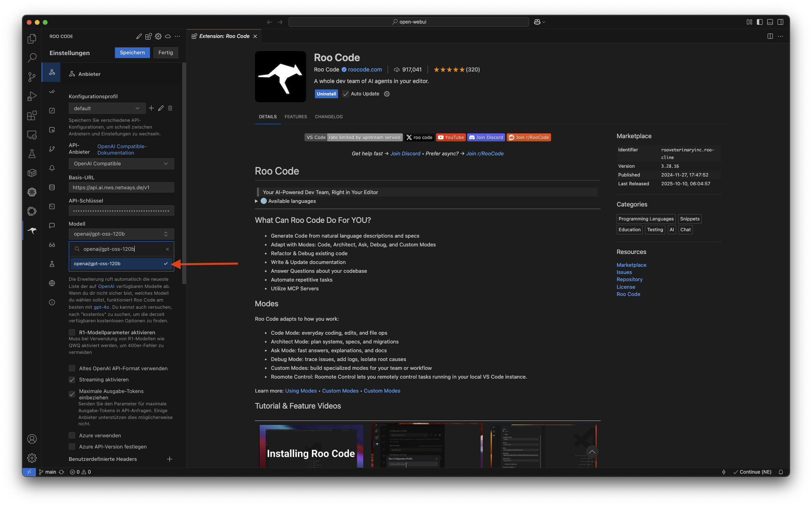Viewport: 812px width, 506px height.
Task: Open the chat bubble settings section
Action: pyautogui.click(x=52, y=226)
